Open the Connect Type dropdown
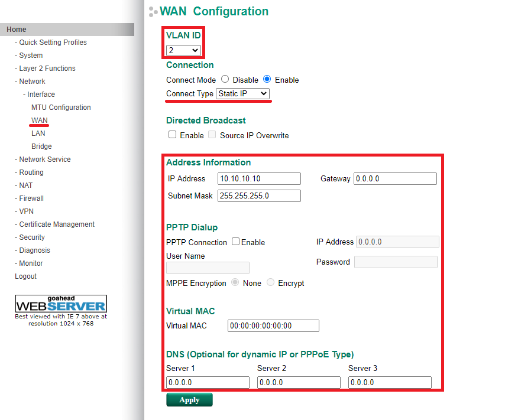 (x=242, y=93)
